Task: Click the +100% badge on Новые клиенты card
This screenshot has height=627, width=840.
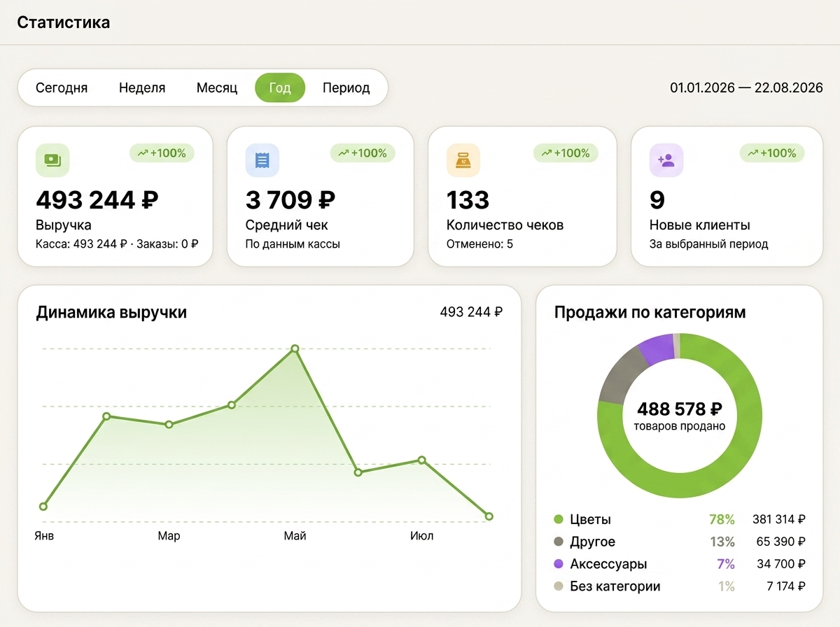Action: coord(772,153)
